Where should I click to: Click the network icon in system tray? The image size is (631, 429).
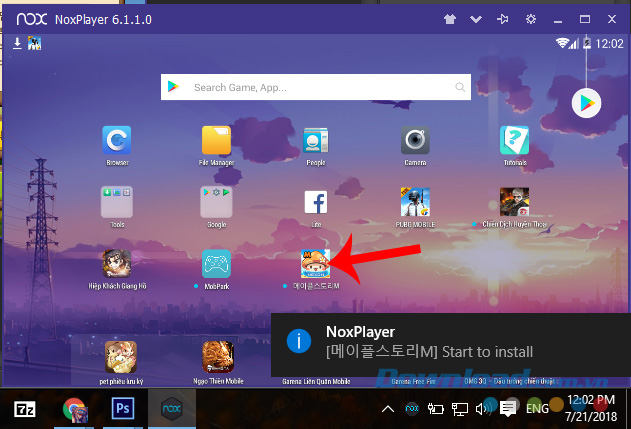pyautogui.click(x=460, y=410)
